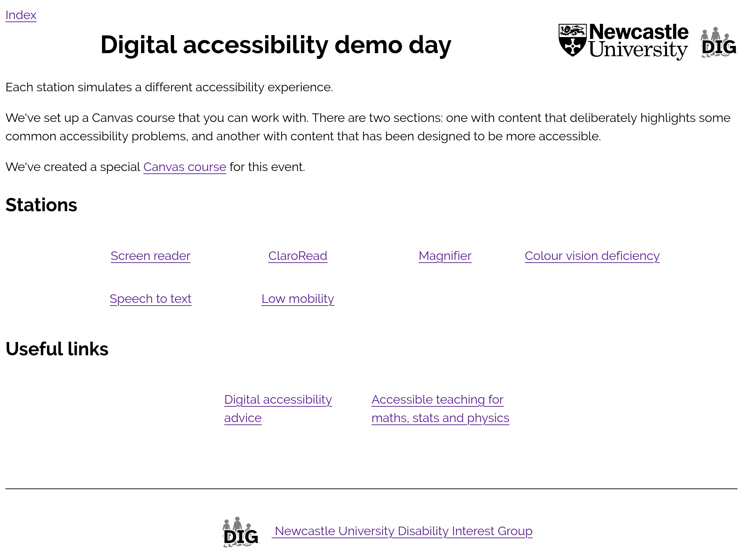Select the Magnifier station link
Screen dimensions: 743x560
445,256
